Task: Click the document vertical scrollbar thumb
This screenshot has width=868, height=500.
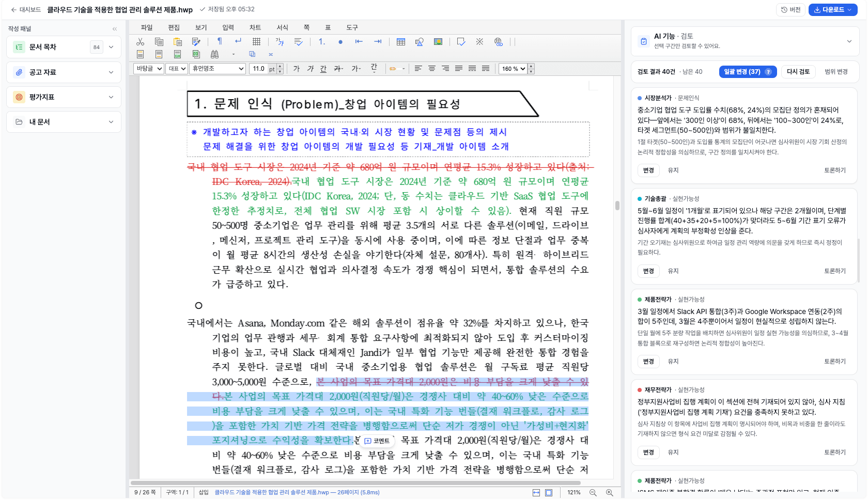Action: pyautogui.click(x=617, y=206)
